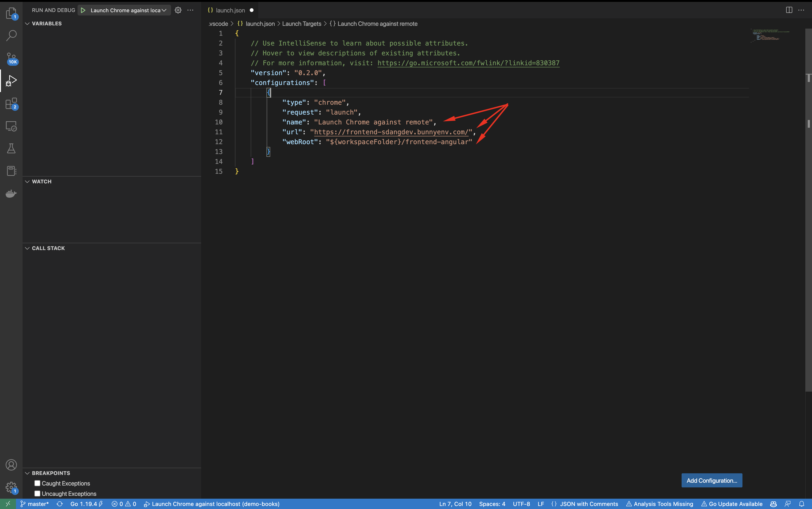Click Launch Targets in the breadcrumb
Screen dimensions: 812x509
301,24
